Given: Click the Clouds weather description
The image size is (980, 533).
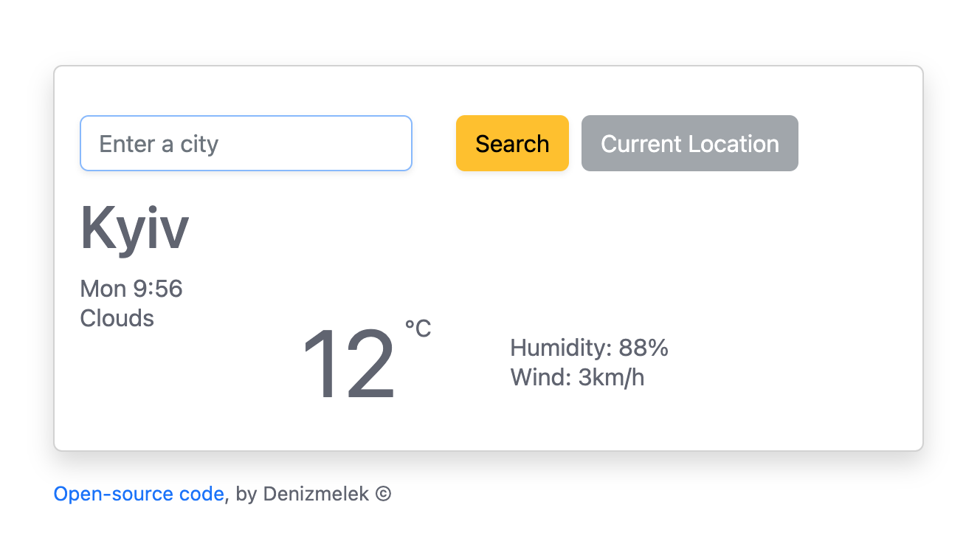Looking at the screenshot, I should pos(117,318).
